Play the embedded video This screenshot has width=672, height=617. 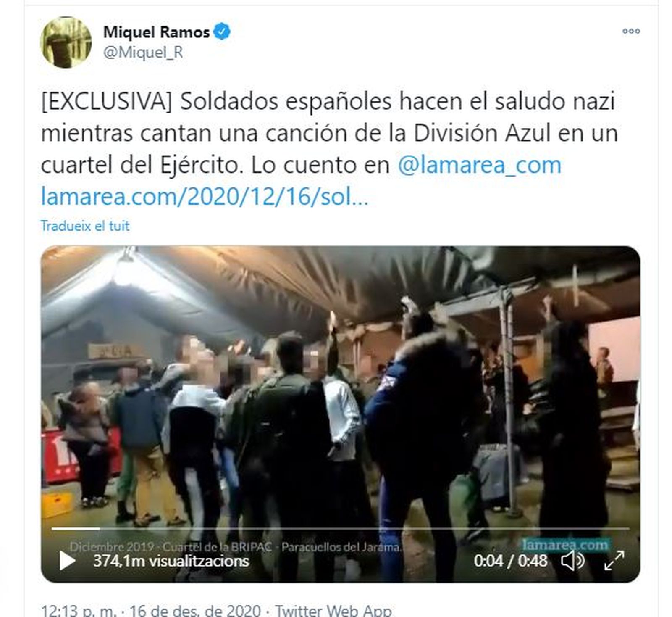click(67, 561)
